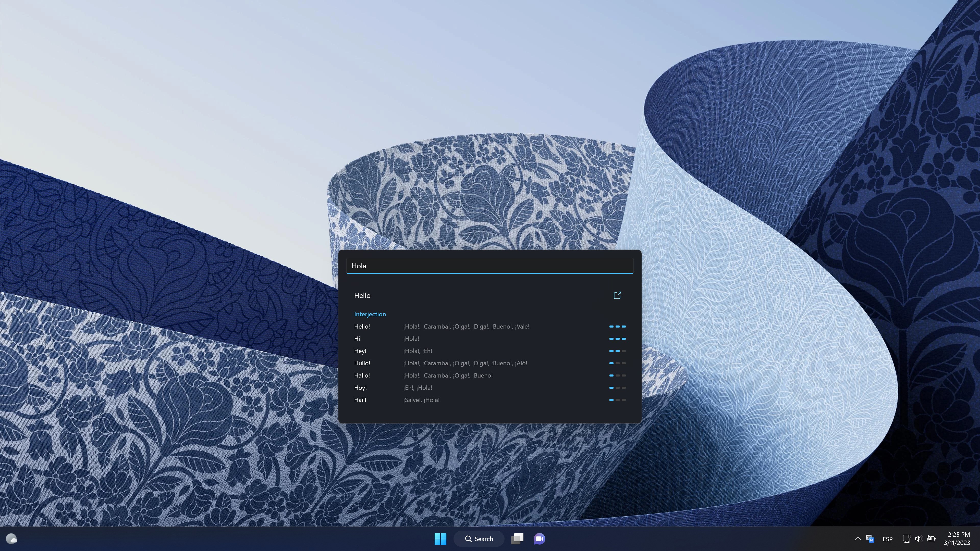Open the weather widget icon
The width and height of the screenshot is (980, 551).
[11, 539]
